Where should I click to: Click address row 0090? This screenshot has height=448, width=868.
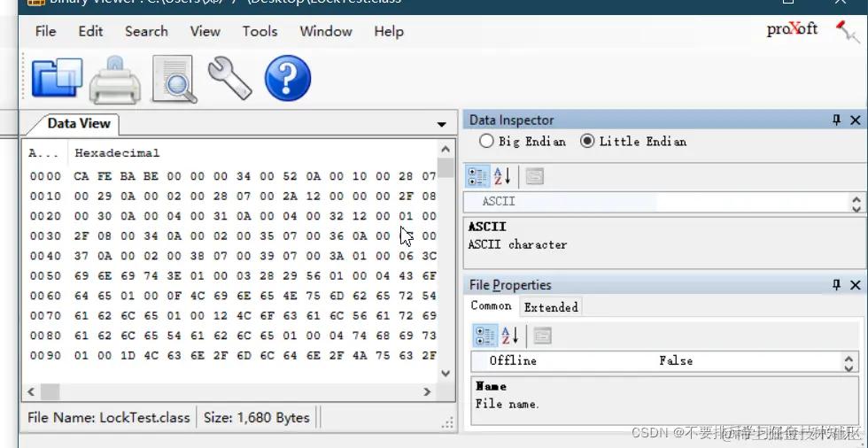(45, 356)
